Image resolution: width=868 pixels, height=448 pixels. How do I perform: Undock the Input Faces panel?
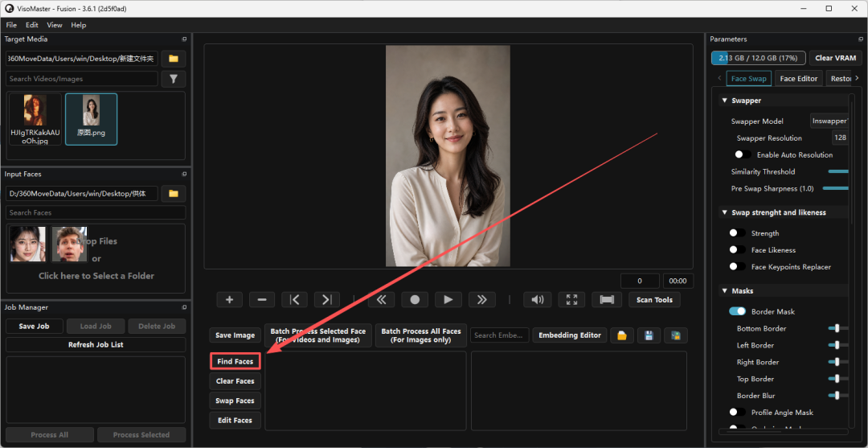(184, 174)
